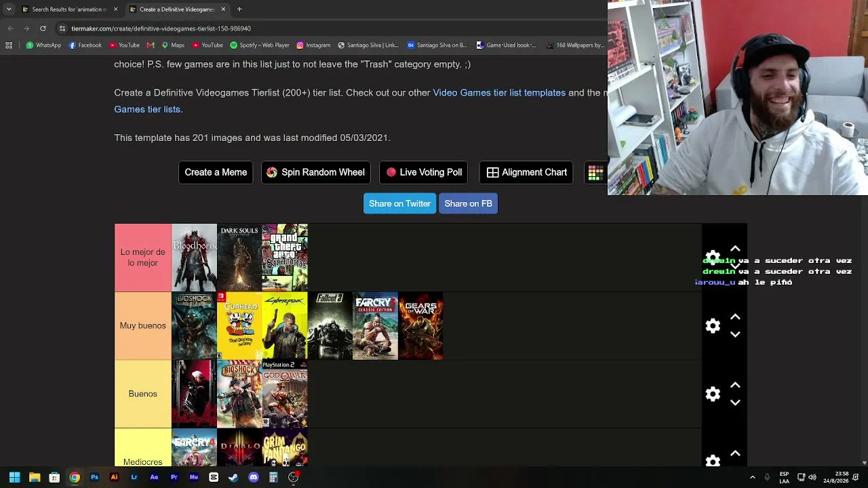Viewport: 868px width, 488px height.
Task: Pick the Cuphead game thumbnail
Action: (x=239, y=326)
